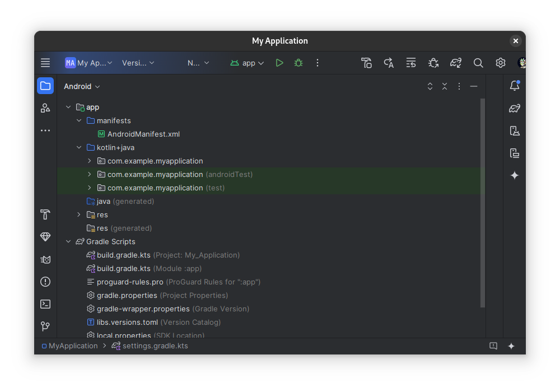Open the Android project view selector
The width and height of the screenshot is (560, 392).
coord(82,86)
